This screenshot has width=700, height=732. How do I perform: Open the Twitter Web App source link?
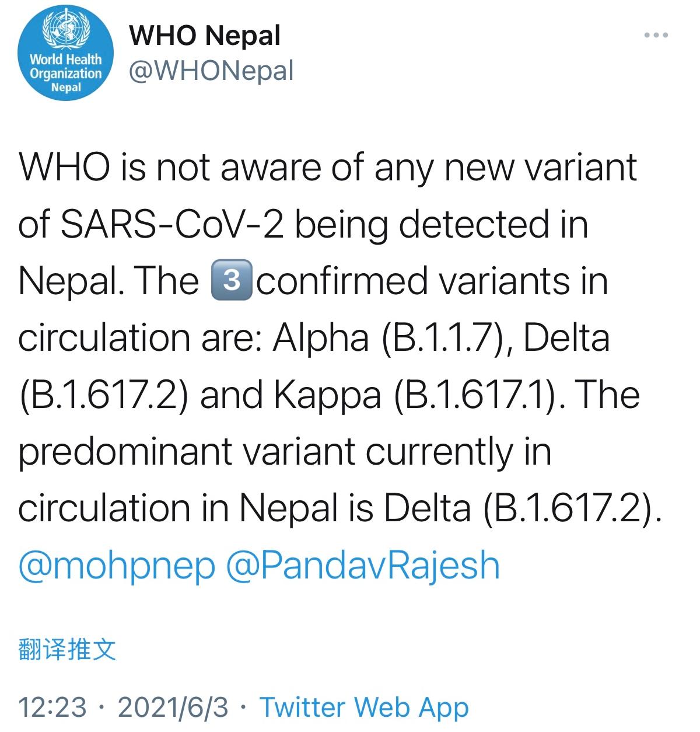point(364,707)
